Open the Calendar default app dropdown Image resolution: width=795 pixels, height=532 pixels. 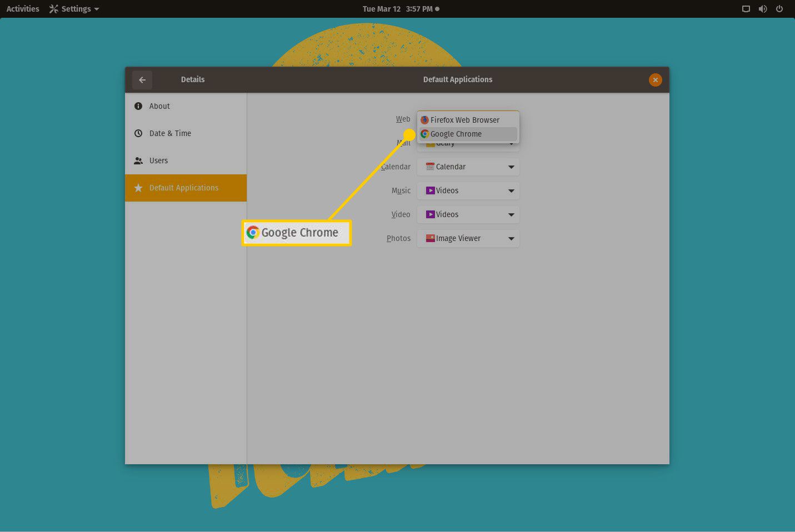coord(468,167)
